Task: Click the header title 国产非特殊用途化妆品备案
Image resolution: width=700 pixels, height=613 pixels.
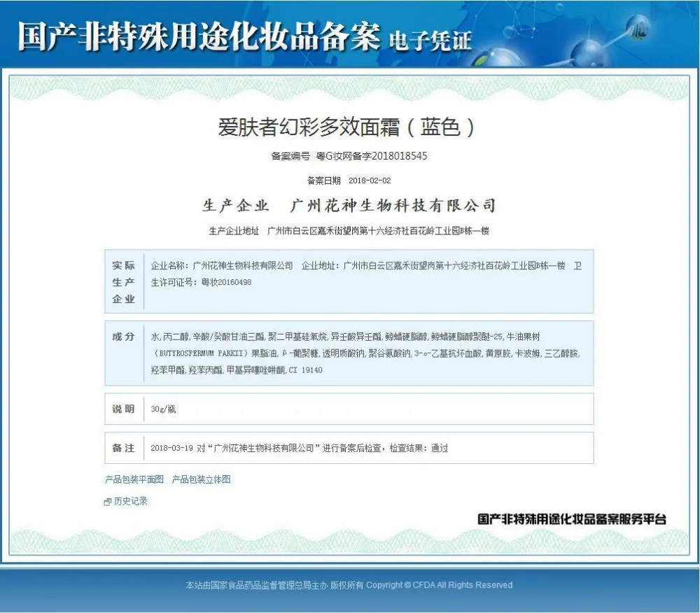Action: tap(199, 36)
